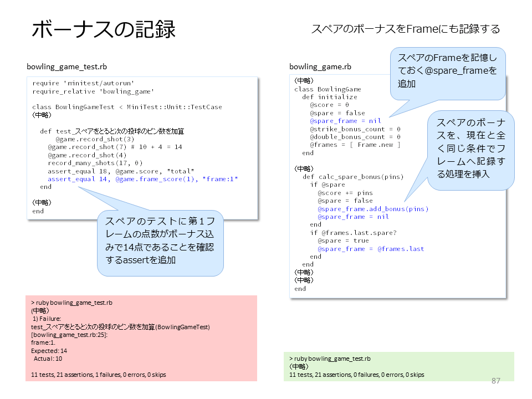Select the callout about adding @spare_frame
The width and height of the screenshot is (532, 399).
point(448,74)
